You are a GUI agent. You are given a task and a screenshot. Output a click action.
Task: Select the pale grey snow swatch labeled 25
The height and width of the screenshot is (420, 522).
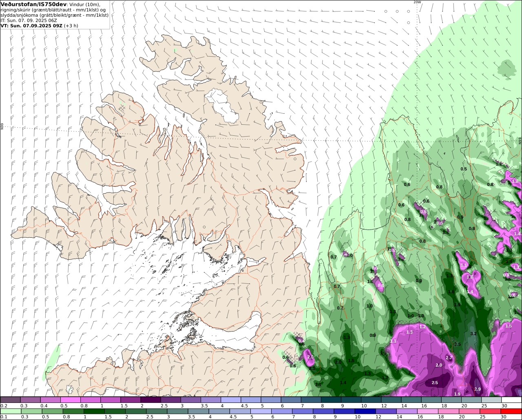(x=492, y=400)
